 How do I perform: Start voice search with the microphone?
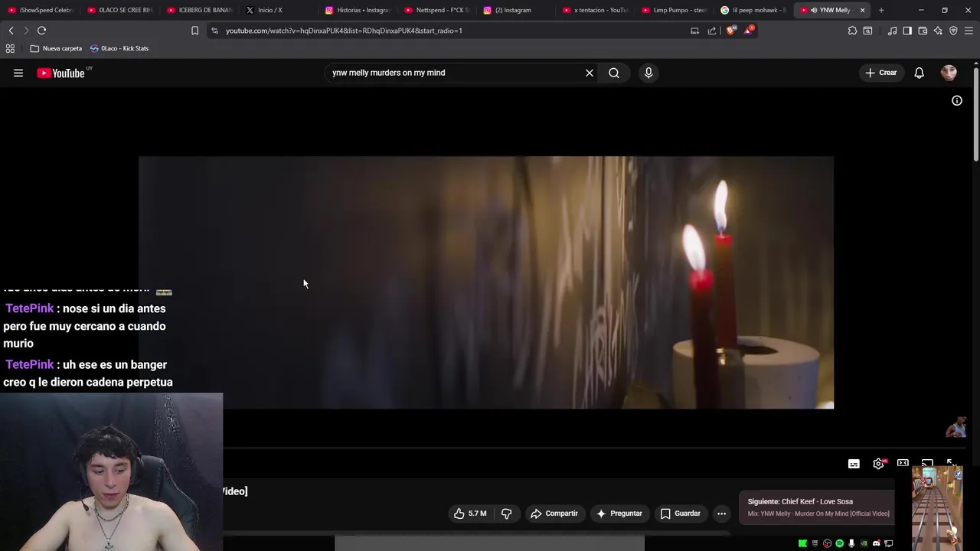click(x=648, y=73)
